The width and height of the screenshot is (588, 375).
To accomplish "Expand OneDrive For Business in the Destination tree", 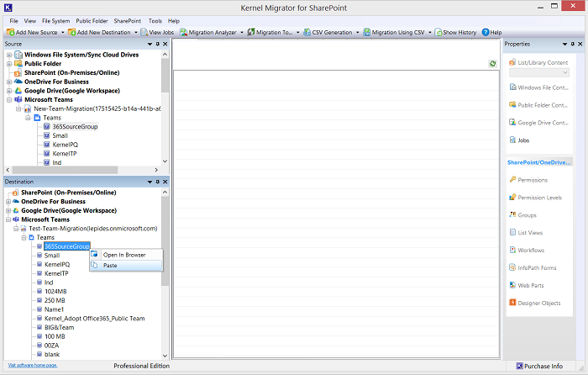I will click(x=8, y=202).
